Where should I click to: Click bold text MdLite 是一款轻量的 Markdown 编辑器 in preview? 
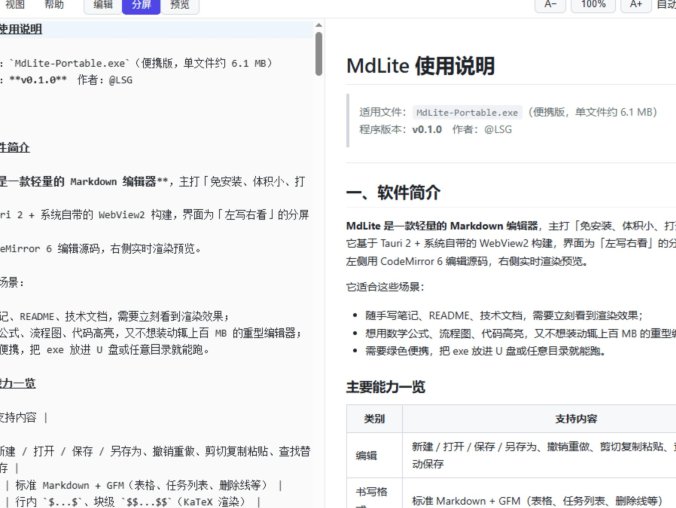442,226
